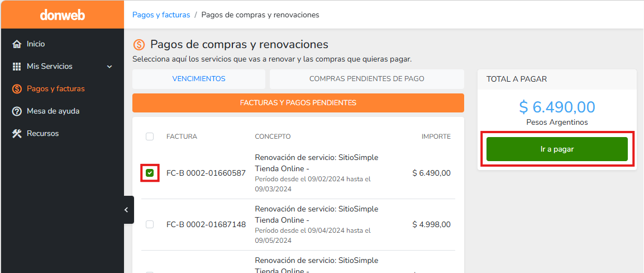Image resolution: width=644 pixels, height=273 pixels.
Task: Expand the Mis Servicios submenu chevron
Action: click(109, 67)
